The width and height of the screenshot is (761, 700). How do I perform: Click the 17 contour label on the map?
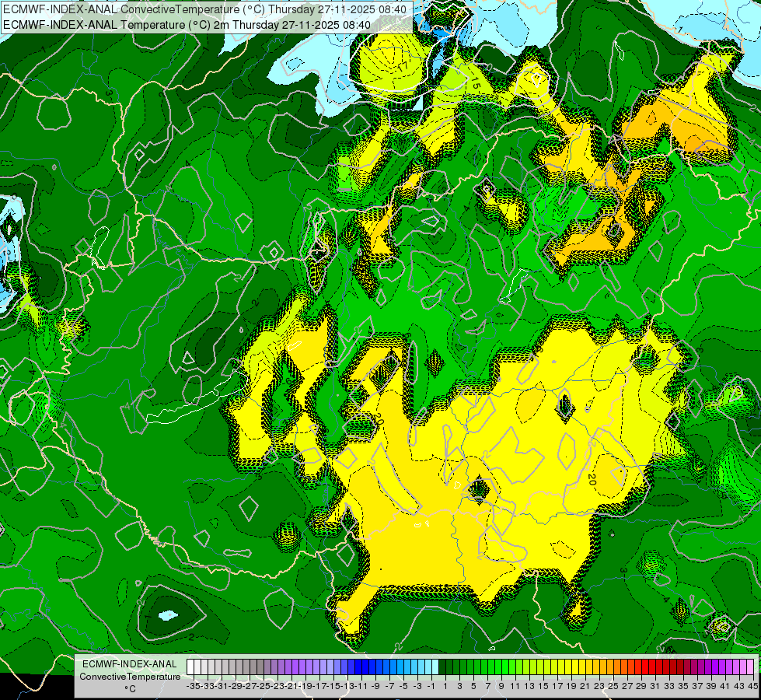[x=403, y=67]
